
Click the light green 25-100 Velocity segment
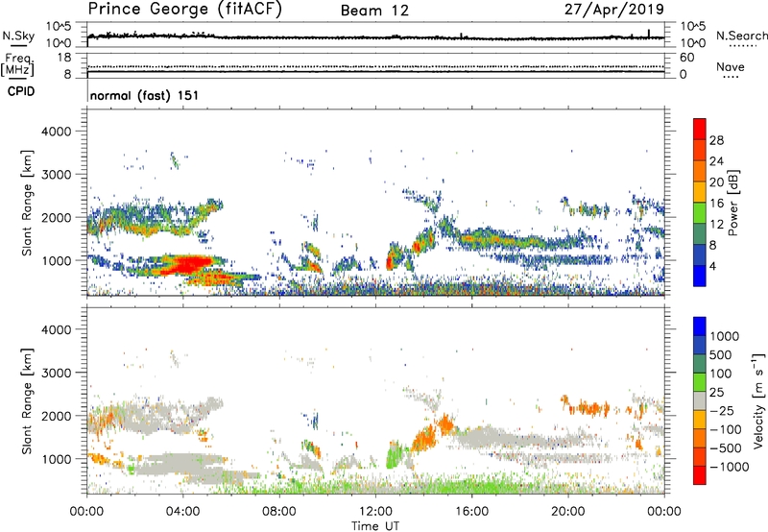click(700, 382)
